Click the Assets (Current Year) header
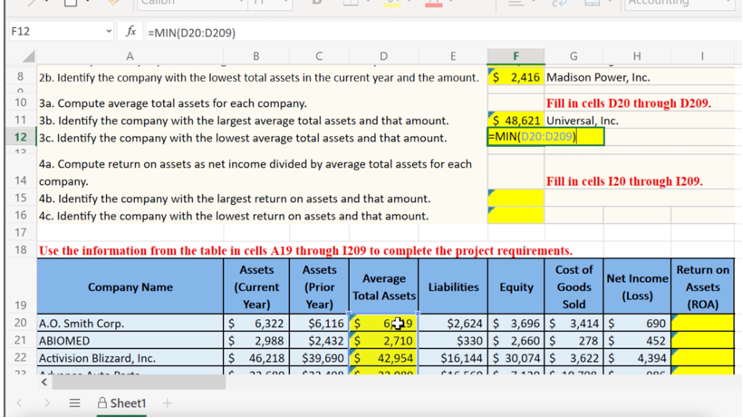 click(x=256, y=287)
